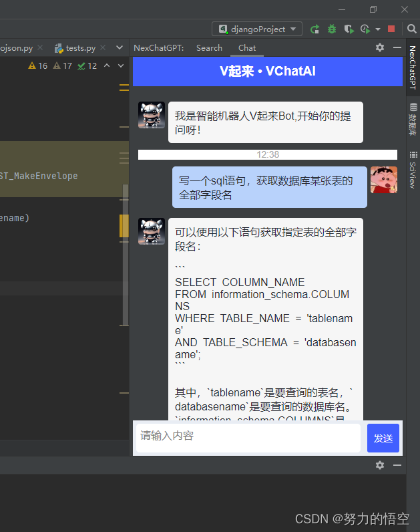Click the green Debug bug icon
This screenshot has height=532, width=420.
pos(332,29)
